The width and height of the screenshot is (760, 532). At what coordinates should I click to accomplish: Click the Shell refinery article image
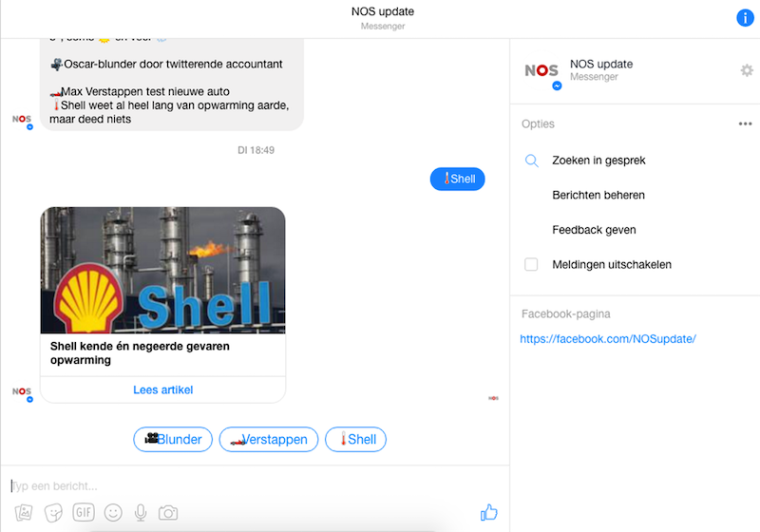click(162, 270)
